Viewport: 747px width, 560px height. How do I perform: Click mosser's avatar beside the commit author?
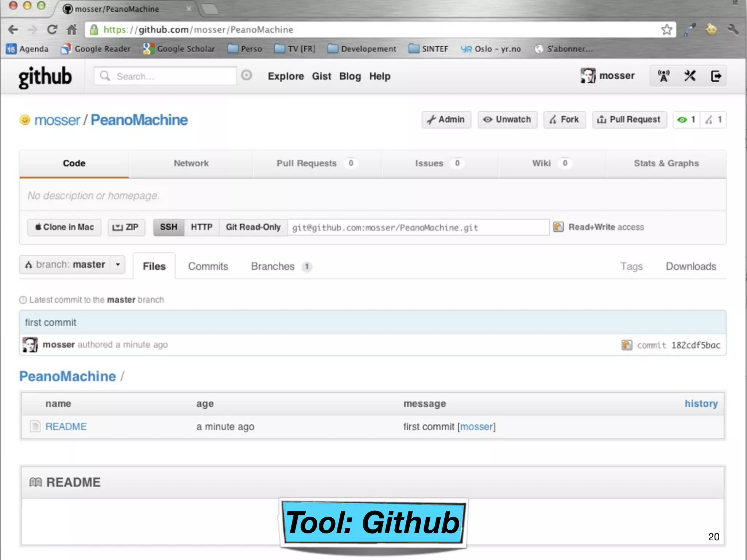pyautogui.click(x=30, y=345)
